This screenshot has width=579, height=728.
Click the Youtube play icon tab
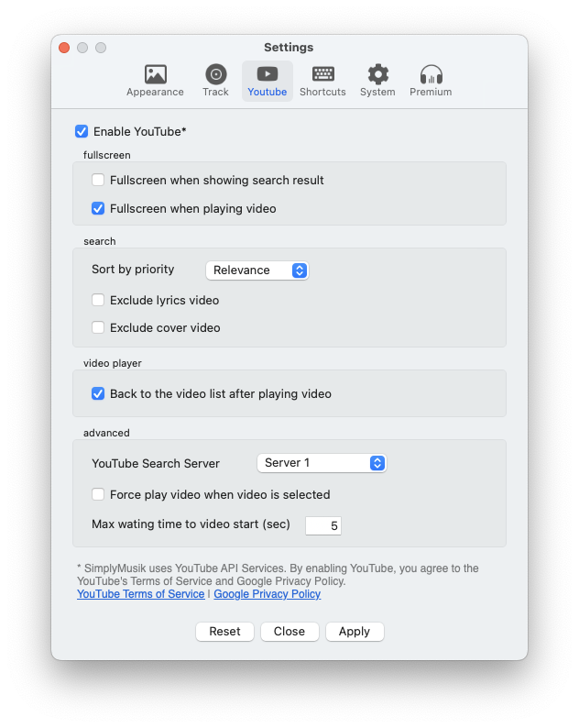[268, 74]
